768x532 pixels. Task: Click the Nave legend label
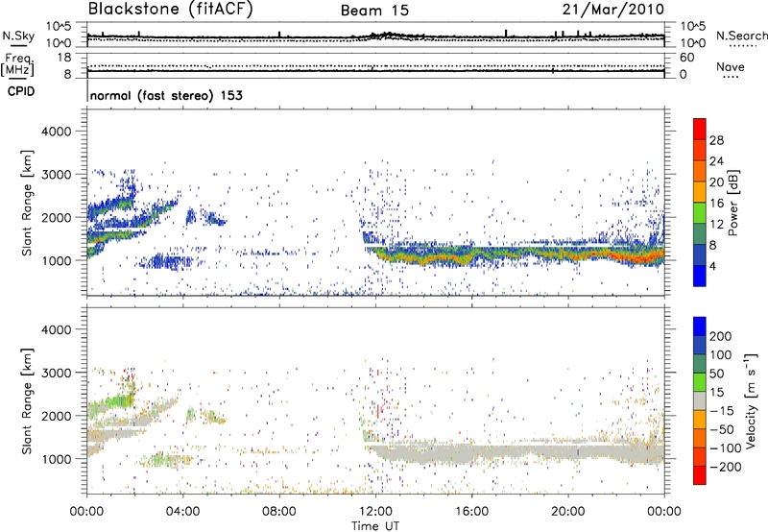pos(731,67)
